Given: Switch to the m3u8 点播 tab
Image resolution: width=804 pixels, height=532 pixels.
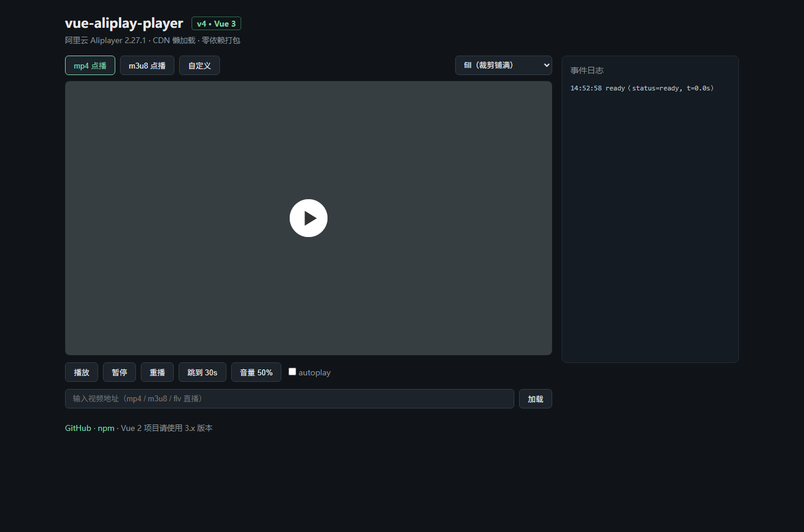Looking at the screenshot, I should (x=147, y=66).
